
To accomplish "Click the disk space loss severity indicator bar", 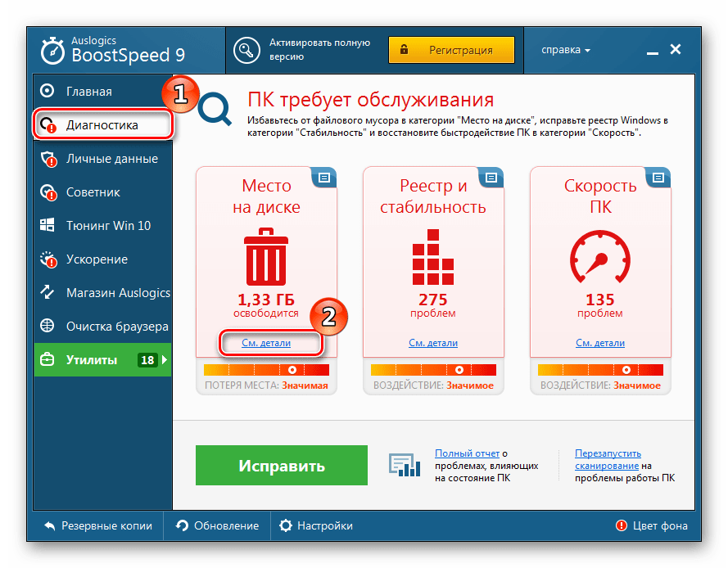I will pyautogui.click(x=265, y=370).
